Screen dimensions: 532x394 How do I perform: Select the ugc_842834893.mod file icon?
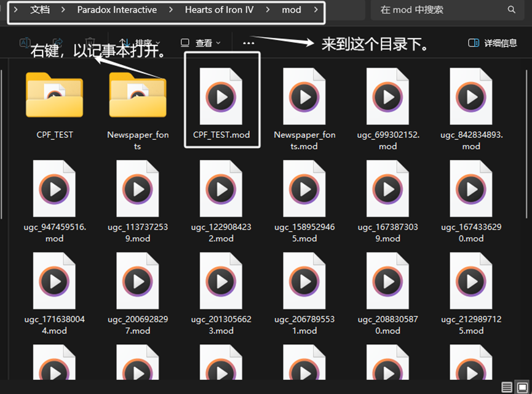471,96
